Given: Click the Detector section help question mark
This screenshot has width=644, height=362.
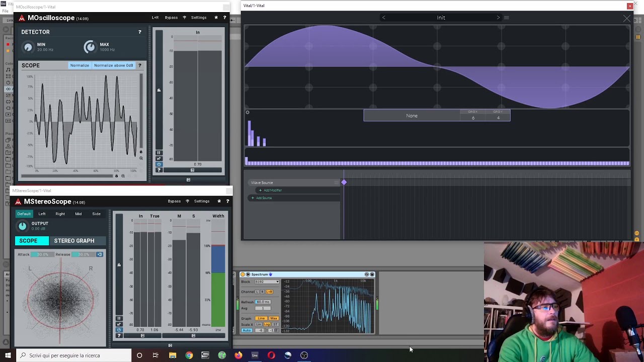Looking at the screenshot, I should click(x=140, y=32).
